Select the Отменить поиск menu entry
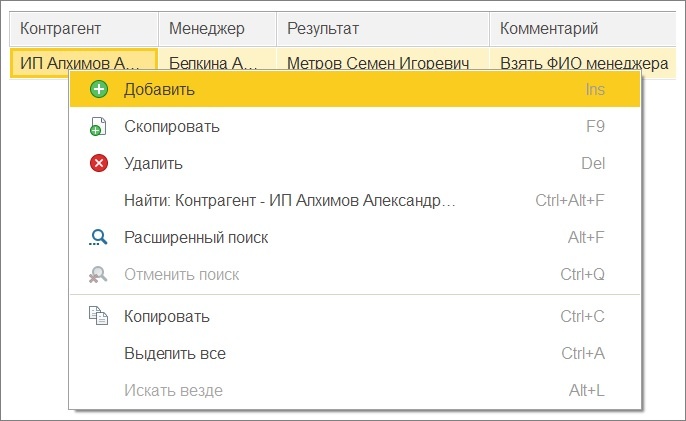The image size is (686, 421). 355,274
